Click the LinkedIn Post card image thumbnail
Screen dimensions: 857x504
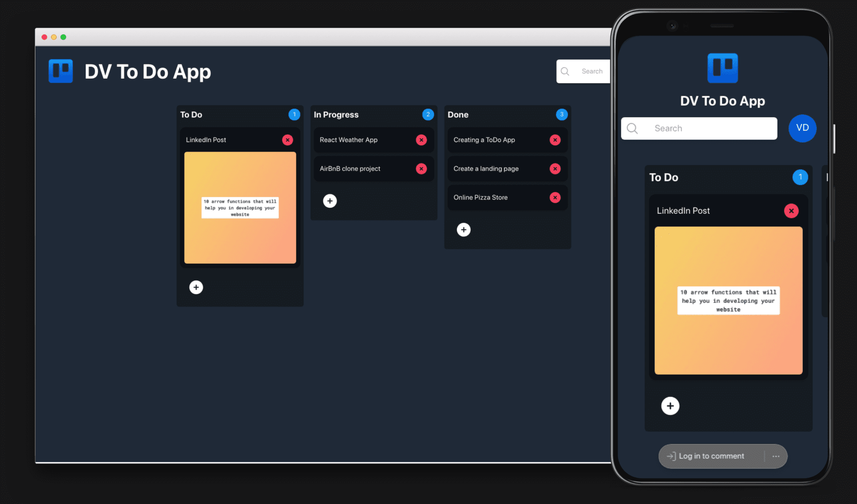tap(240, 207)
